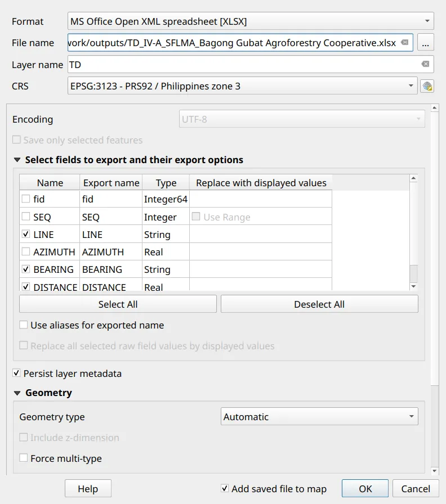446x504 pixels.
Task: Check the SEQ field checkbox
Action: tap(26, 217)
